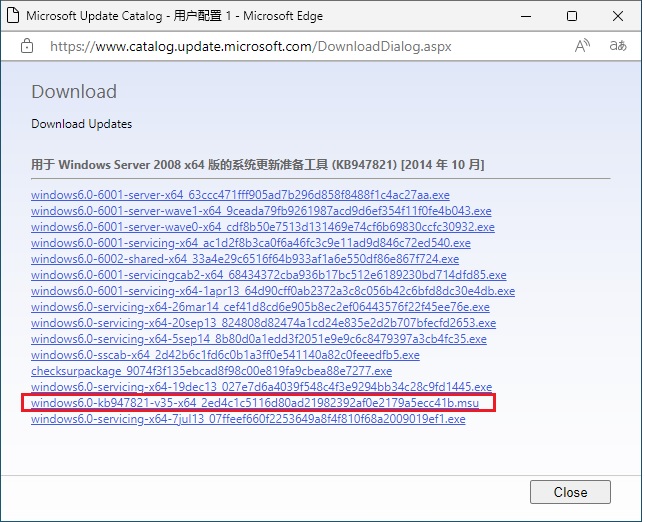Open windows6.0-6002-shared-x64 exe link

coord(245,259)
